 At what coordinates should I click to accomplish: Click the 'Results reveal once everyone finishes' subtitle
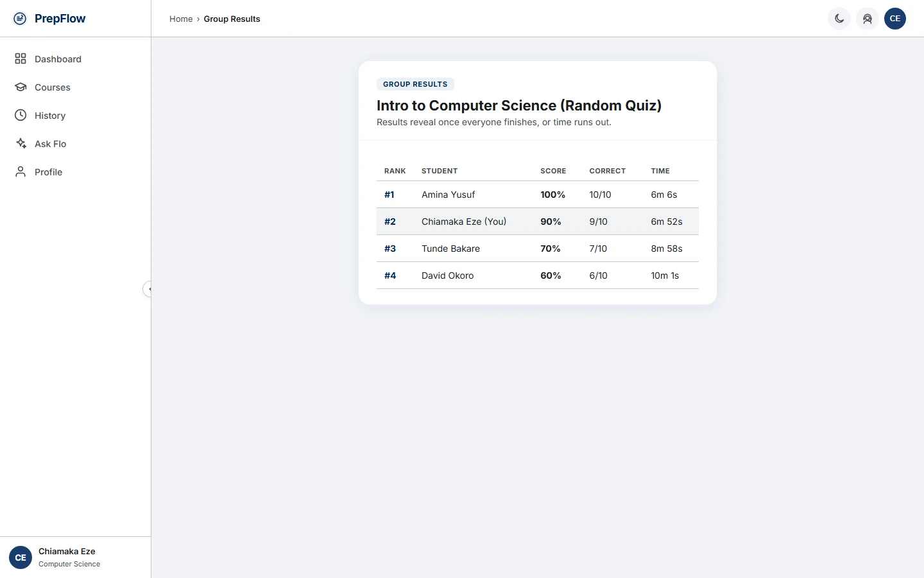pos(494,122)
